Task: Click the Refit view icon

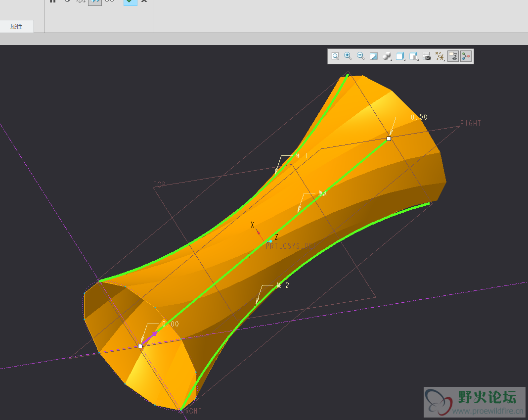Action: click(x=335, y=56)
